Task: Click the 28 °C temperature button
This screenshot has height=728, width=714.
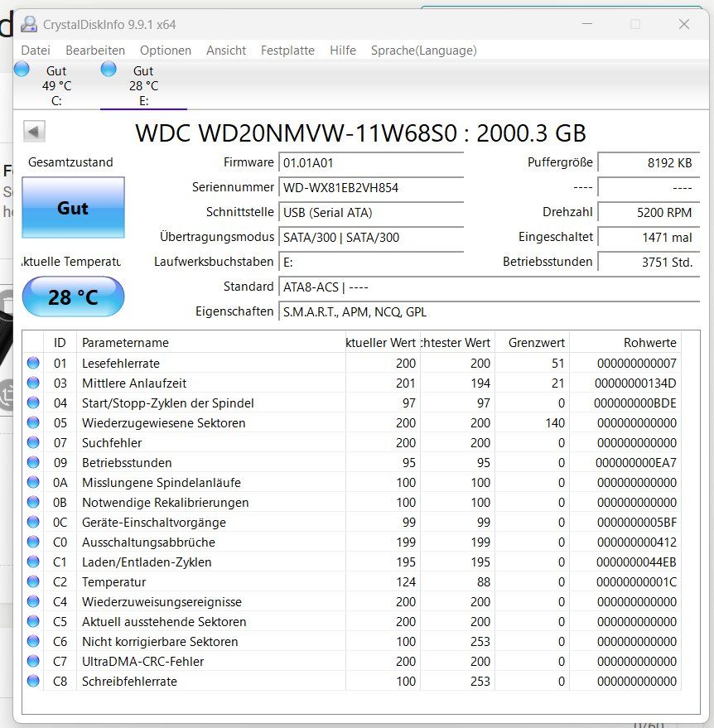Action: pyautogui.click(x=73, y=297)
